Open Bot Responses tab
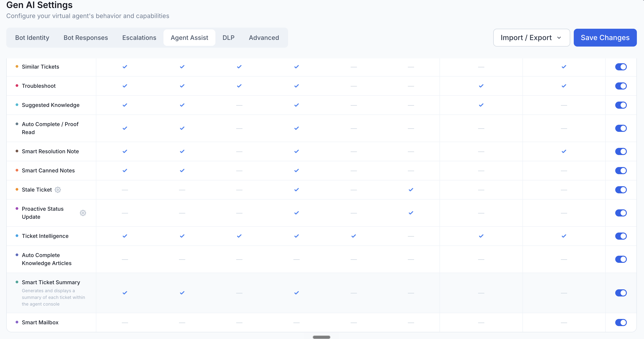 [x=86, y=38]
